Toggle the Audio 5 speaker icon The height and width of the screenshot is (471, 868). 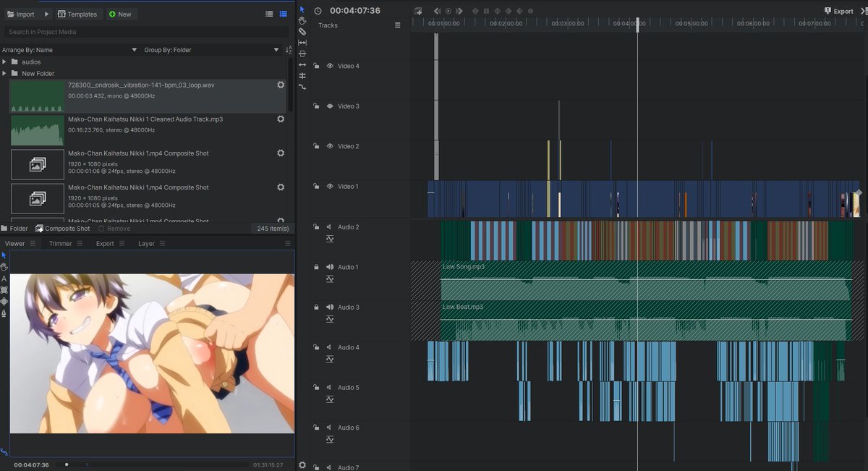tap(329, 388)
